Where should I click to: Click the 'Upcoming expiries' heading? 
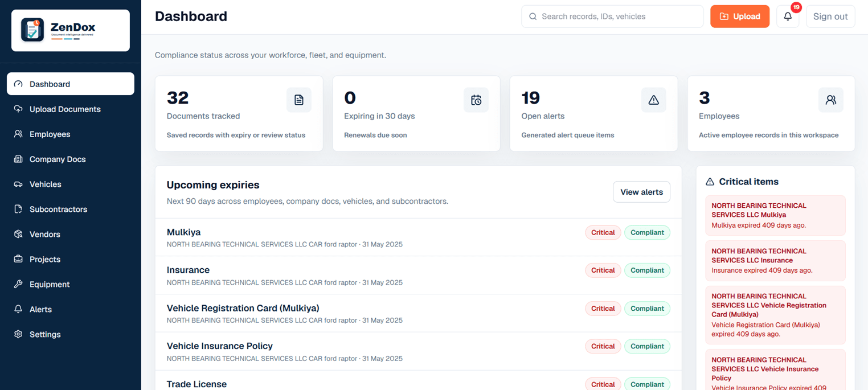213,185
